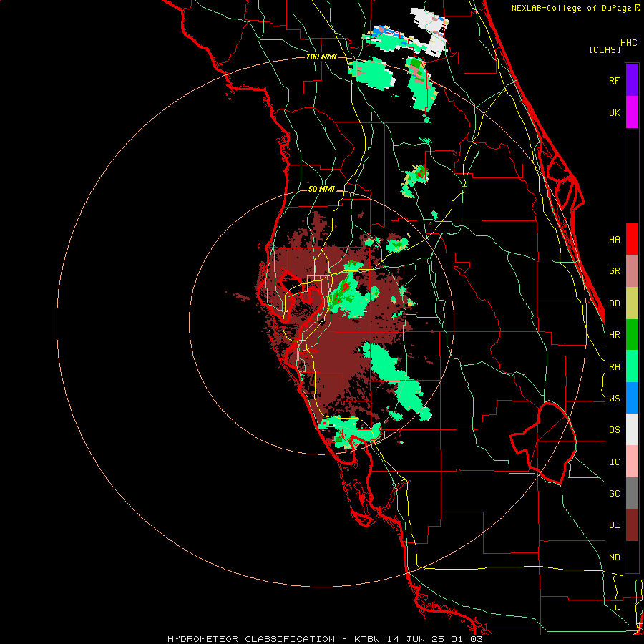Click the HA red legend swatch
This screenshot has width=644, height=644.
coord(632,239)
